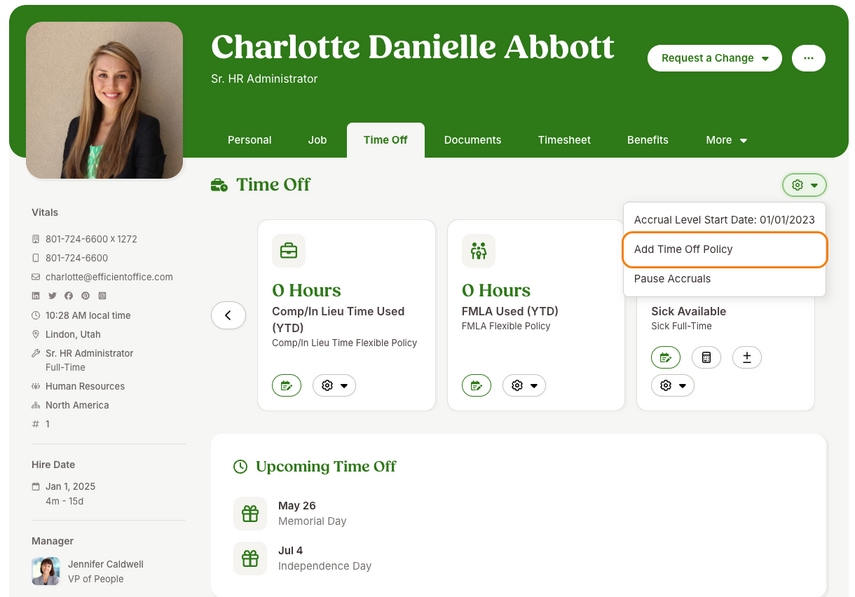The image size is (855, 597).
Task: Open manager Jennifer Caldwell's profile
Action: (106, 564)
